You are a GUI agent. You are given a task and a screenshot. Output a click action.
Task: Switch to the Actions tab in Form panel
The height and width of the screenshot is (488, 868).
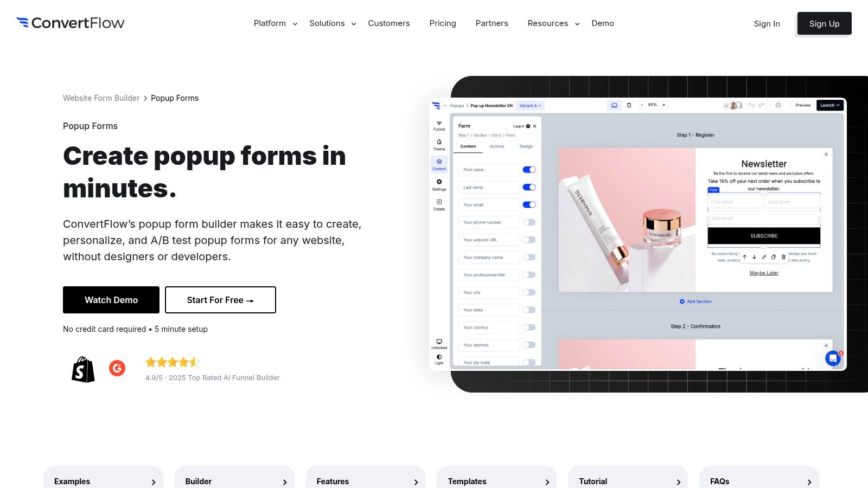(x=497, y=146)
